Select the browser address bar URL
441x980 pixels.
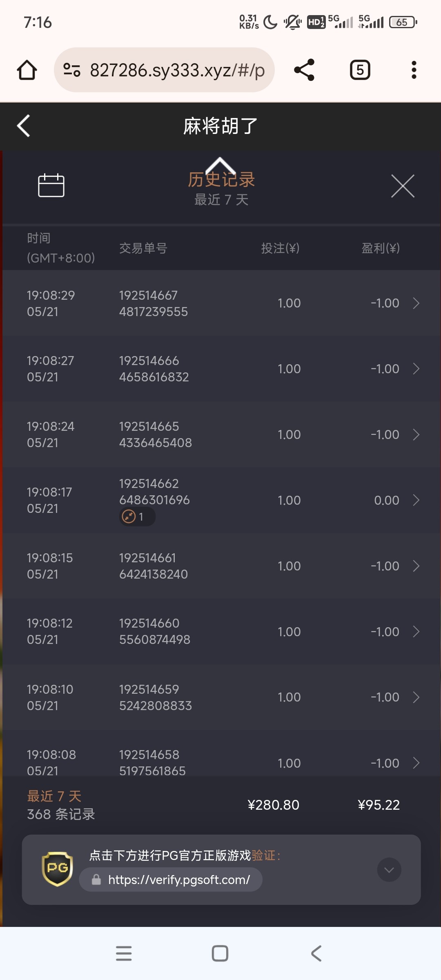tap(177, 70)
